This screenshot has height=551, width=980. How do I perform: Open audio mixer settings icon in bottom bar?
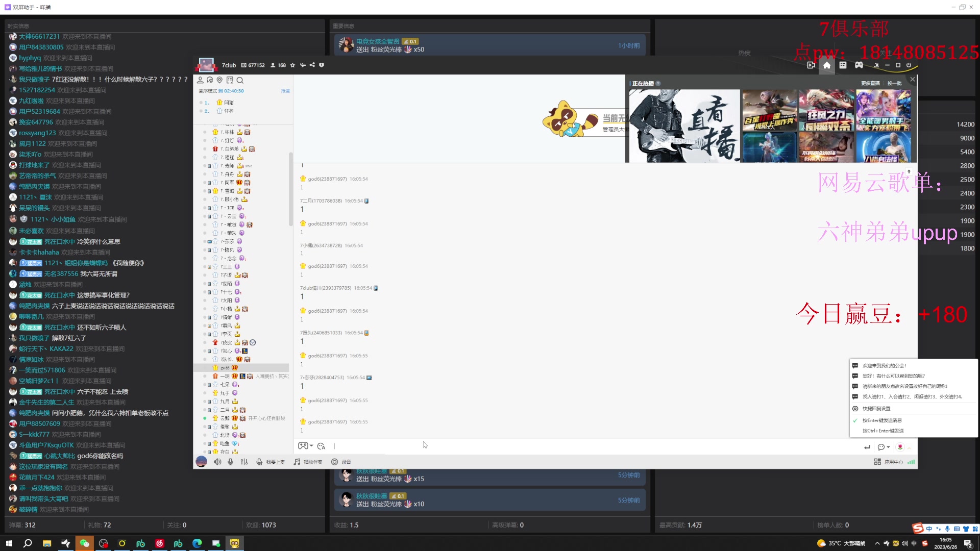(x=244, y=462)
